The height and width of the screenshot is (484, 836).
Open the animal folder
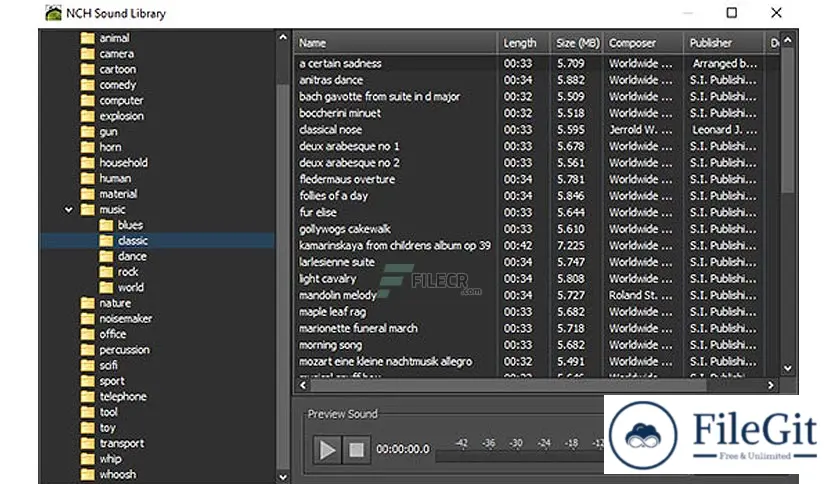[x=106, y=38]
